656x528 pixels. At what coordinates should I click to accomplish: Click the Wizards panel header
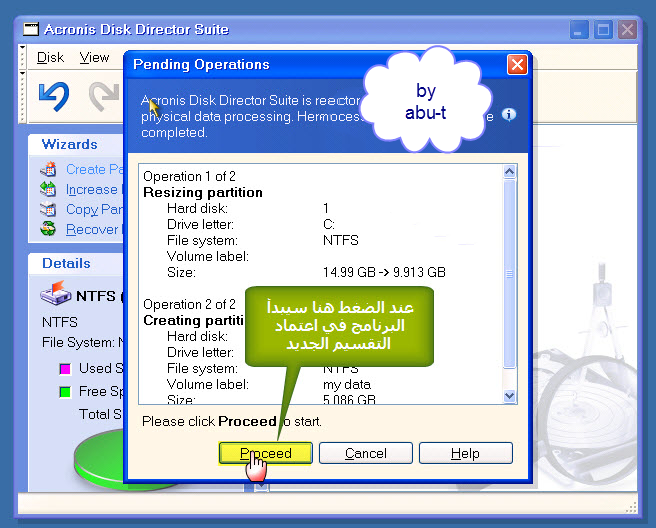click(76, 144)
